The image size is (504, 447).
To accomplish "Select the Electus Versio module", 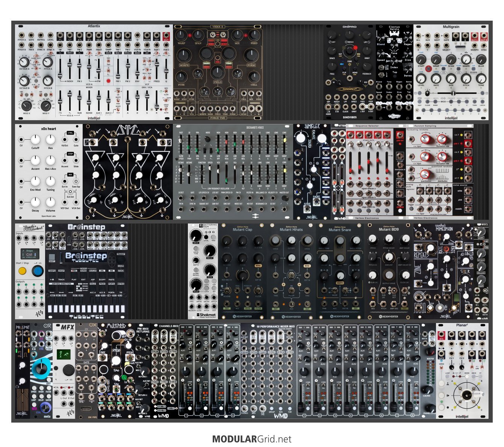I will click(x=395, y=72).
